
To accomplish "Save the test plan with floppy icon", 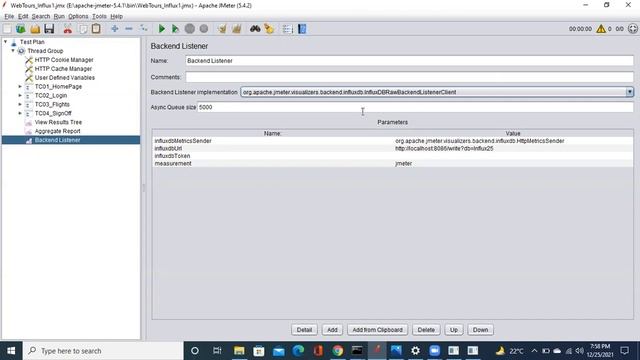I will point(49,29).
